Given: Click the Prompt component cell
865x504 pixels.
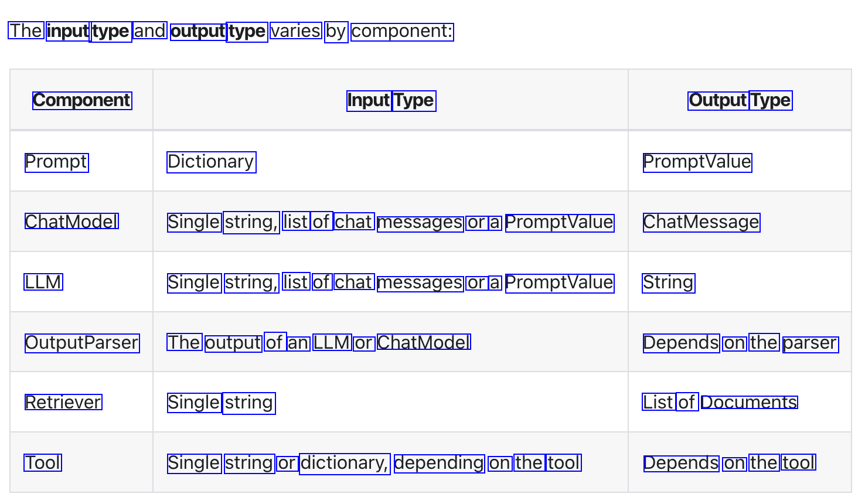Looking at the screenshot, I should (56, 162).
